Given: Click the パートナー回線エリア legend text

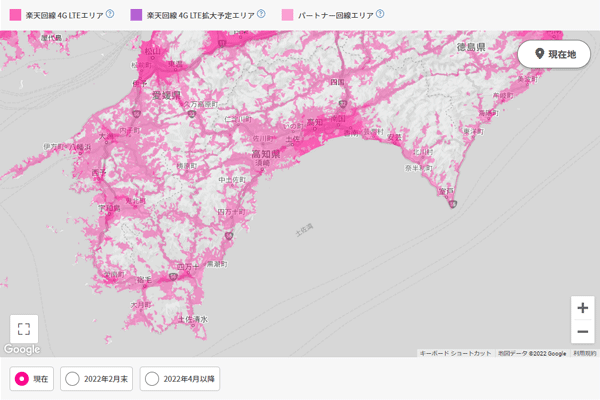Looking at the screenshot, I should [x=336, y=15].
